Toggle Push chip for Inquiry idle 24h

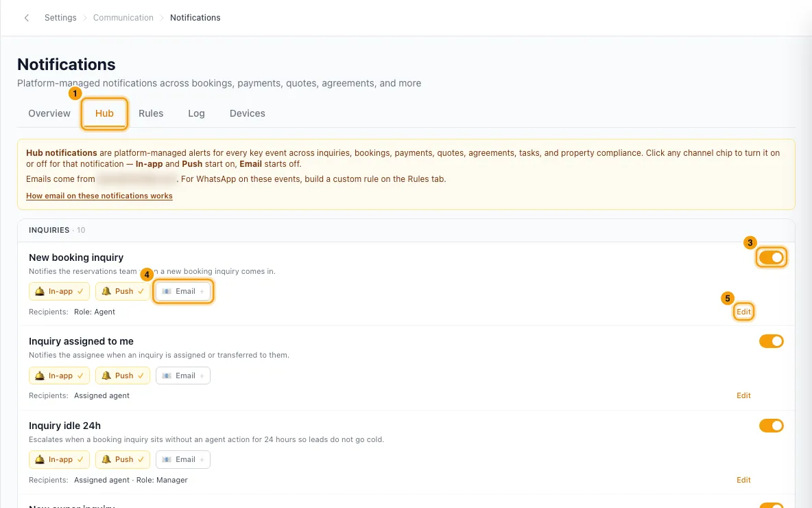[x=122, y=460]
